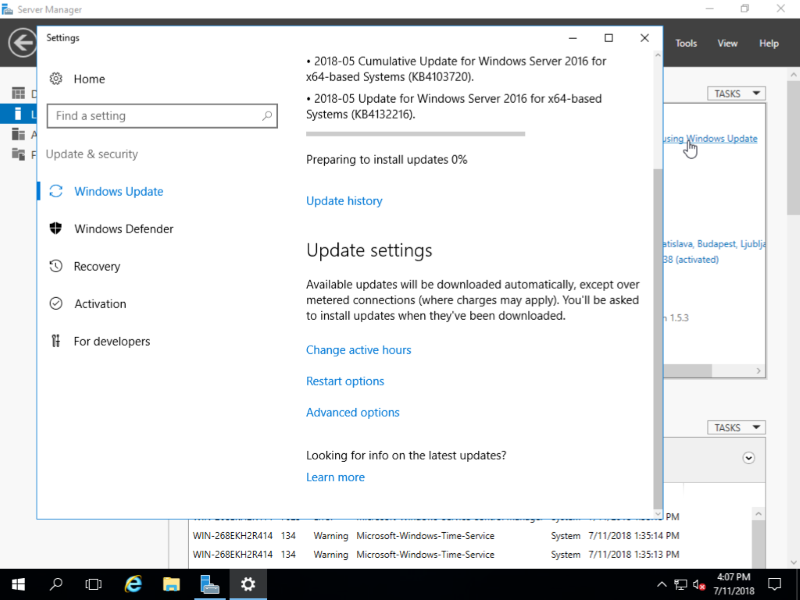Launch Internet Explorer from taskbar
This screenshot has width=800, height=600.
pyautogui.click(x=133, y=584)
